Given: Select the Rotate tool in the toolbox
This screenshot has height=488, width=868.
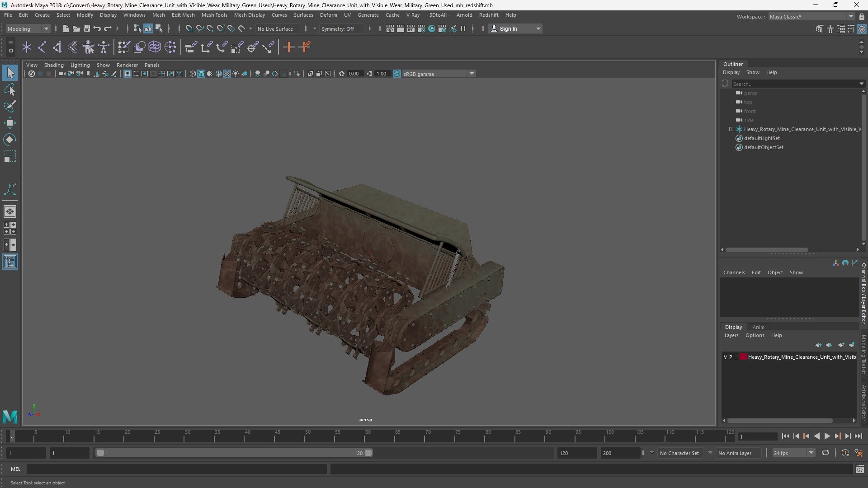Looking at the screenshot, I should pyautogui.click(x=9, y=140).
